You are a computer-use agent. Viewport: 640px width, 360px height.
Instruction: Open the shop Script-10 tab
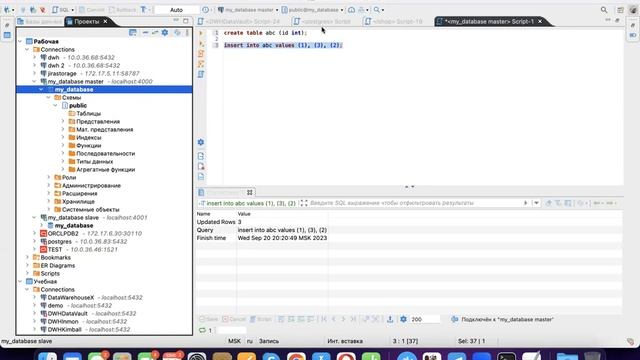coord(394,21)
